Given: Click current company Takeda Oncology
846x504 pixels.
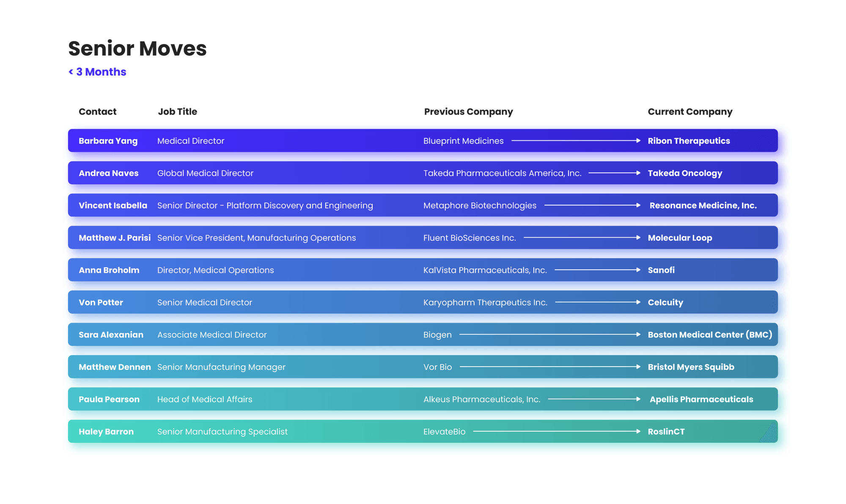Looking at the screenshot, I should [x=685, y=173].
